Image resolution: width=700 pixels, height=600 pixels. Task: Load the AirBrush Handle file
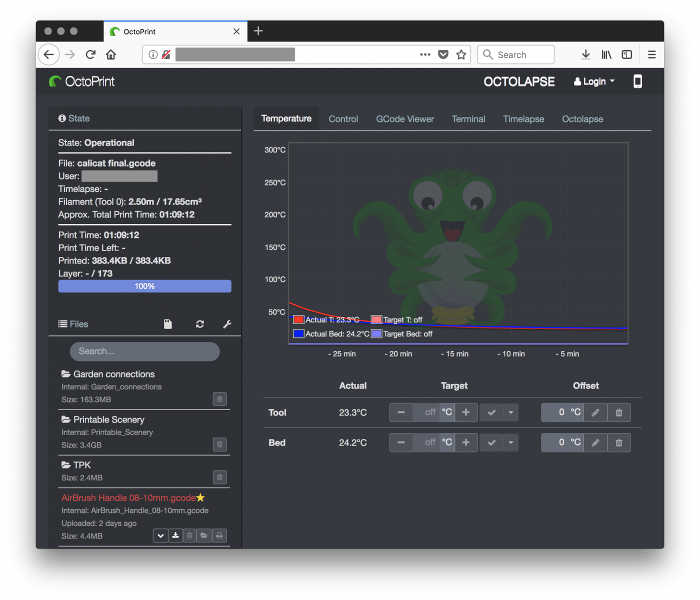pyautogui.click(x=204, y=535)
